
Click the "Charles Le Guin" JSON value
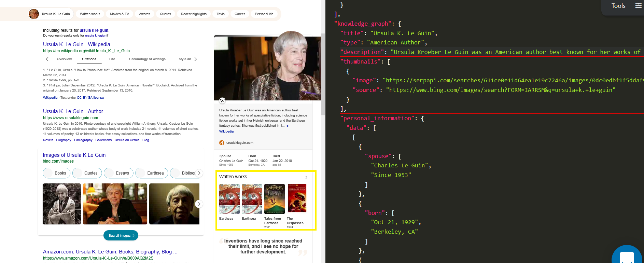click(x=400, y=165)
